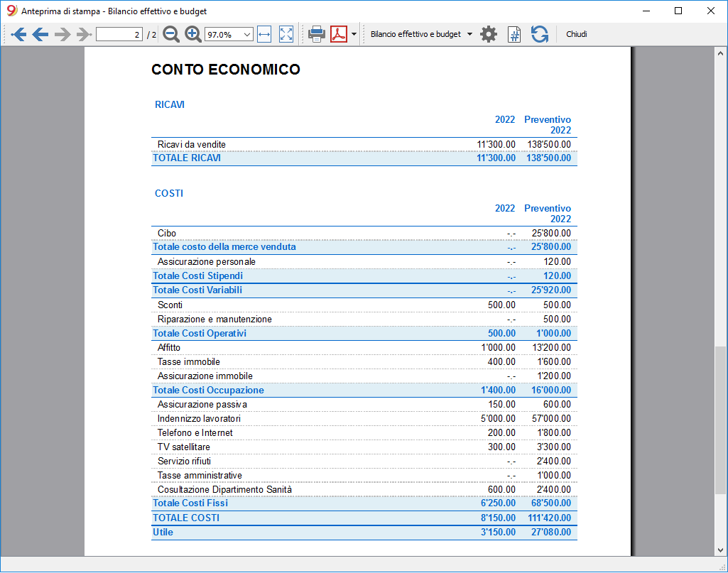Click 'TOTALE RICAVI' row label
728x573 pixels.
(x=187, y=158)
